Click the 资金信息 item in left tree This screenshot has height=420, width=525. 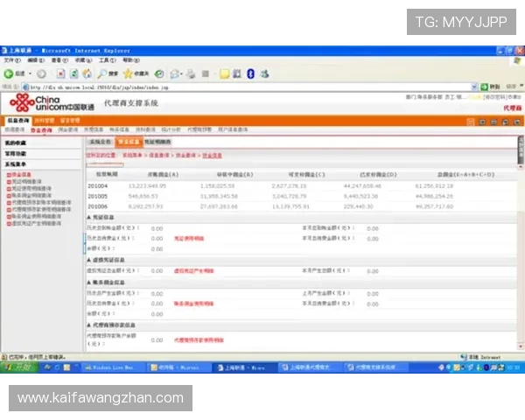pyautogui.click(x=19, y=174)
